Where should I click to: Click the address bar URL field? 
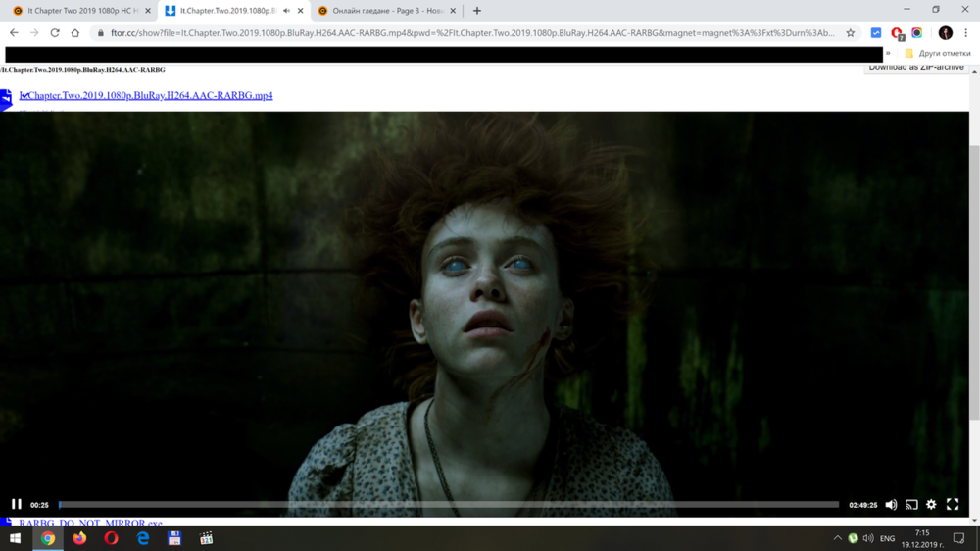point(470,32)
